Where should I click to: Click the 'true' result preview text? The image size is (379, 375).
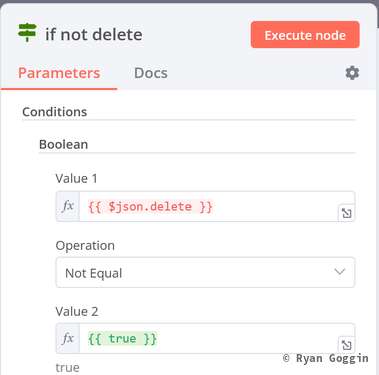(x=67, y=368)
